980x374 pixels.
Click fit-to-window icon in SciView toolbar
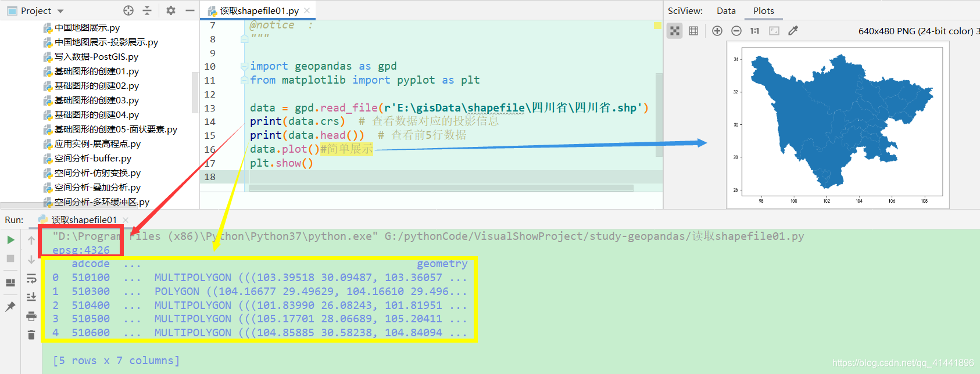tap(774, 31)
